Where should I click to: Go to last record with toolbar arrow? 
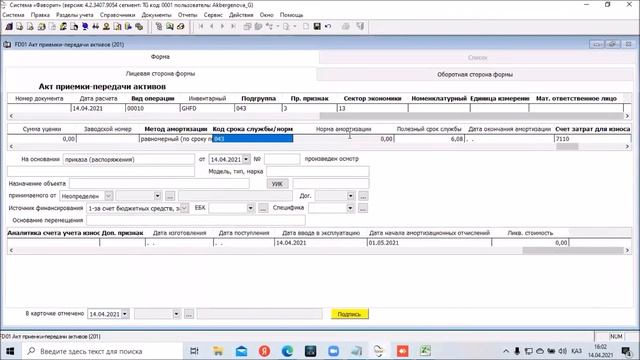[233, 27]
